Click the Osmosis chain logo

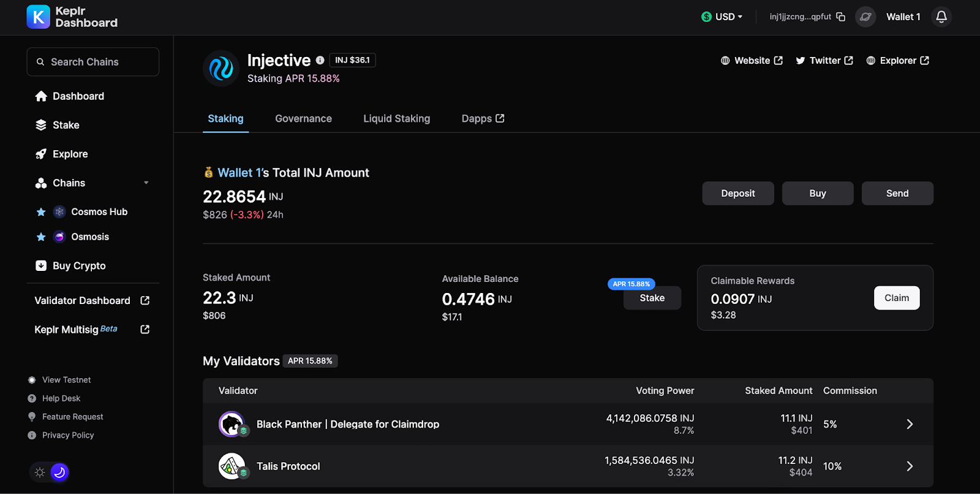click(x=59, y=237)
